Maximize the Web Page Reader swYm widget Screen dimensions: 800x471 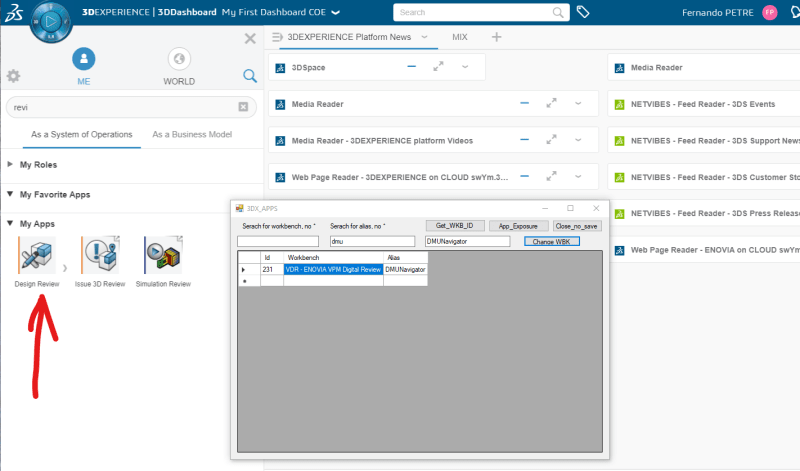pyautogui.click(x=551, y=176)
